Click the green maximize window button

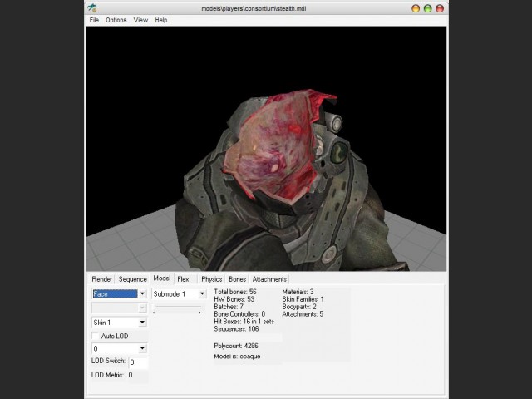427,8
